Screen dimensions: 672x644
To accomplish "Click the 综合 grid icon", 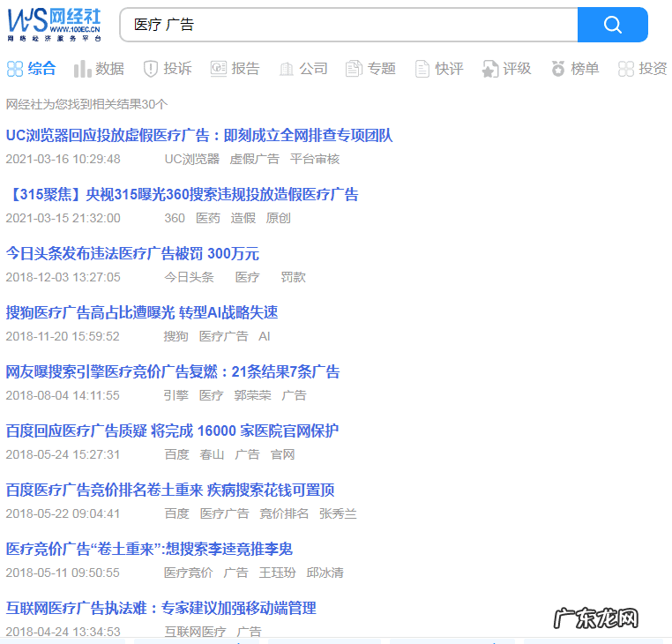I will pos(15,69).
